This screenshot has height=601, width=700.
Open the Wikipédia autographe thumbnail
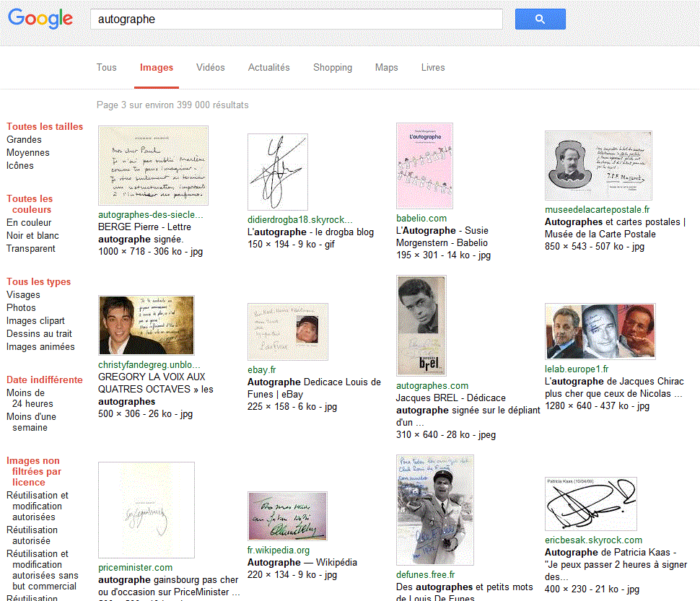(287, 517)
